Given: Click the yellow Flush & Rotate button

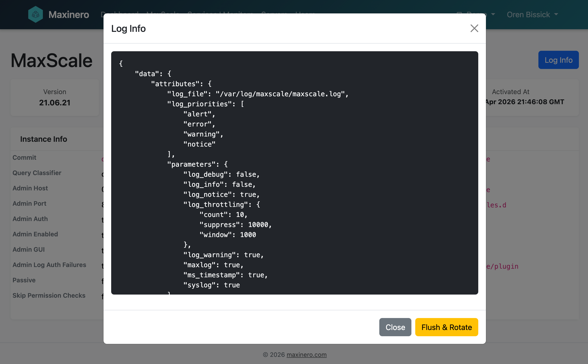Looking at the screenshot, I should (x=446, y=327).
